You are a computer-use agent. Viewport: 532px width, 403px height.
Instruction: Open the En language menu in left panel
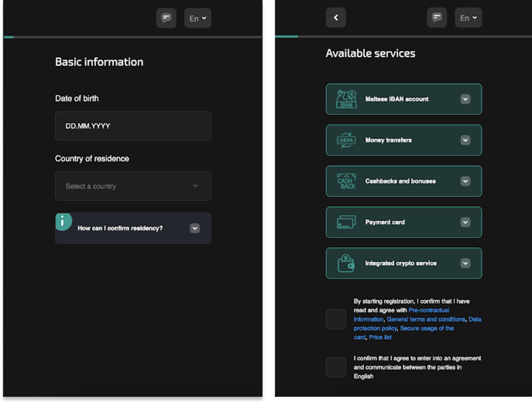pos(197,18)
